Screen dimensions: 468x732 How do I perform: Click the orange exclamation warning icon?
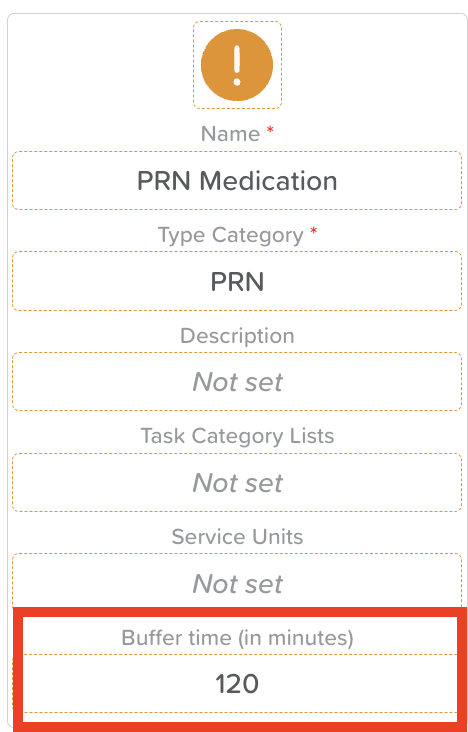[x=237, y=65]
